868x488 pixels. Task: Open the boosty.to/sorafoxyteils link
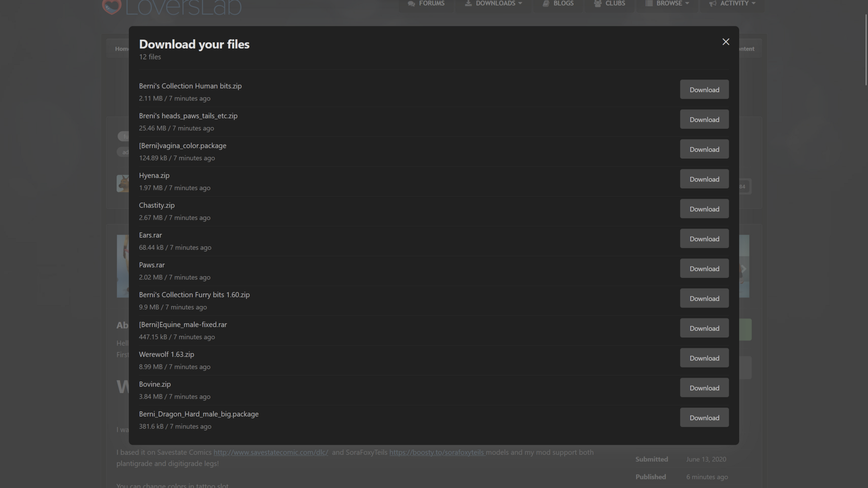[x=437, y=452]
